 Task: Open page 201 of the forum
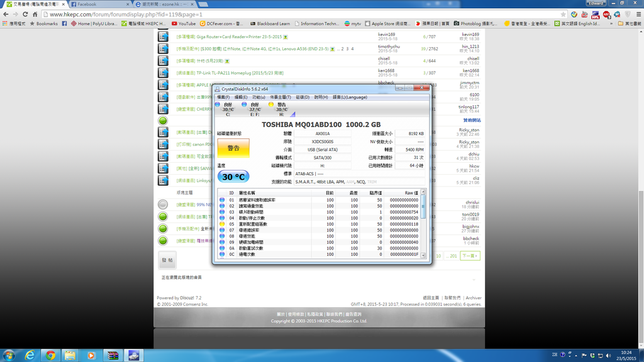(452, 256)
